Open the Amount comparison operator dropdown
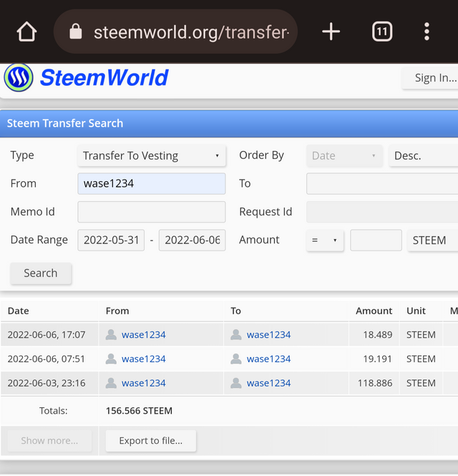 [x=325, y=240]
